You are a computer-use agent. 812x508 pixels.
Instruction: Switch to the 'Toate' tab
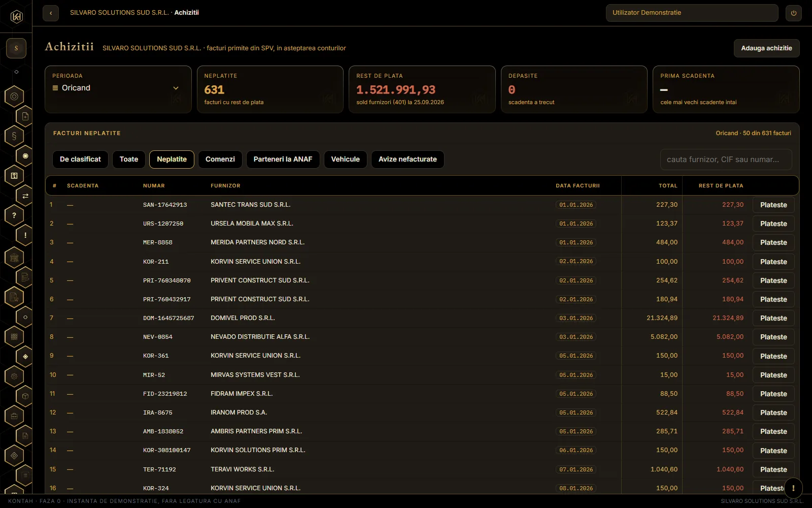click(x=129, y=160)
